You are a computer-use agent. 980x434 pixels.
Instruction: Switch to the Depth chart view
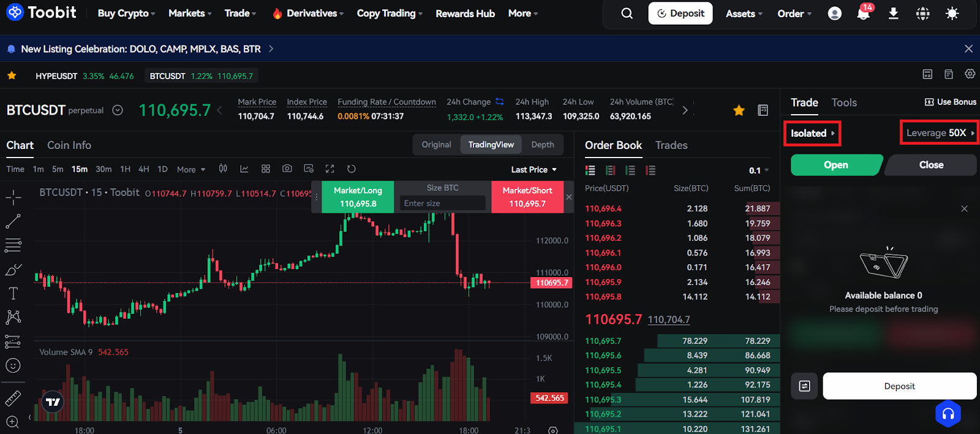coord(543,145)
